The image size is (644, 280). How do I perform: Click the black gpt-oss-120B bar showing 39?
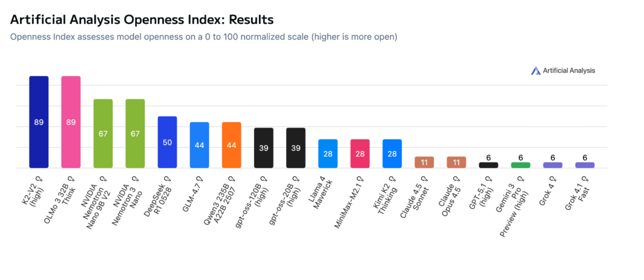[x=264, y=148]
